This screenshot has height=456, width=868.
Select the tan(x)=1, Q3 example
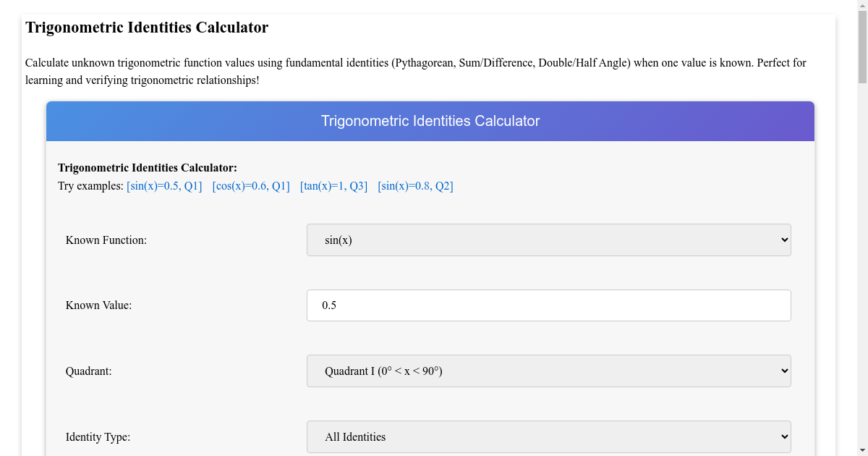pyautogui.click(x=333, y=185)
